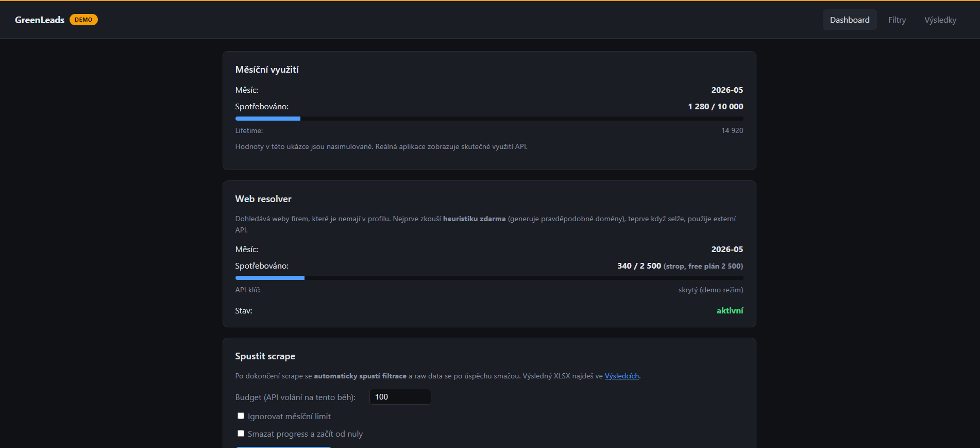Click the skrytý (demo režim) API key text

point(711,290)
